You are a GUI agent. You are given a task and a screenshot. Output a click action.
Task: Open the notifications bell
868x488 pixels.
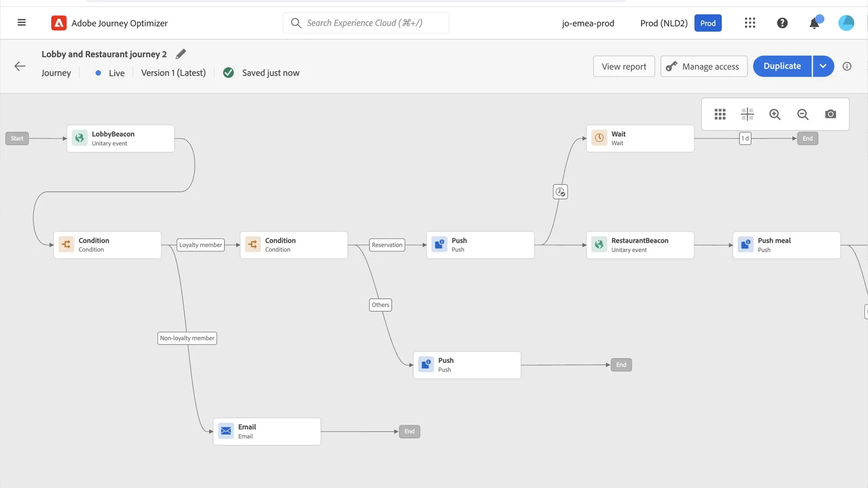(815, 23)
